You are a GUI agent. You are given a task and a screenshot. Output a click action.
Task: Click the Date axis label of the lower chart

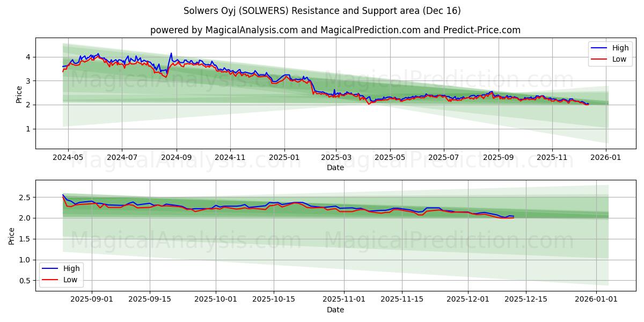(335, 310)
